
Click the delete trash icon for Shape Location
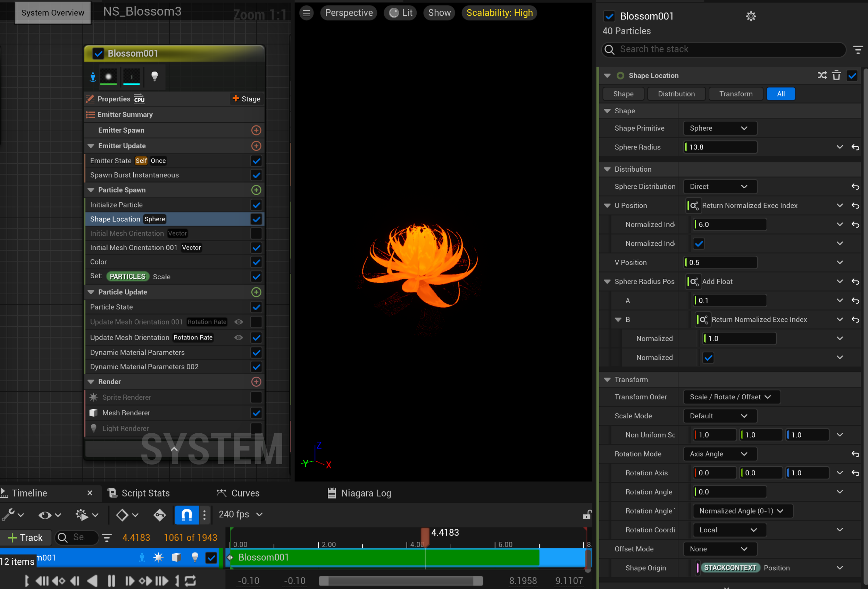coord(836,75)
